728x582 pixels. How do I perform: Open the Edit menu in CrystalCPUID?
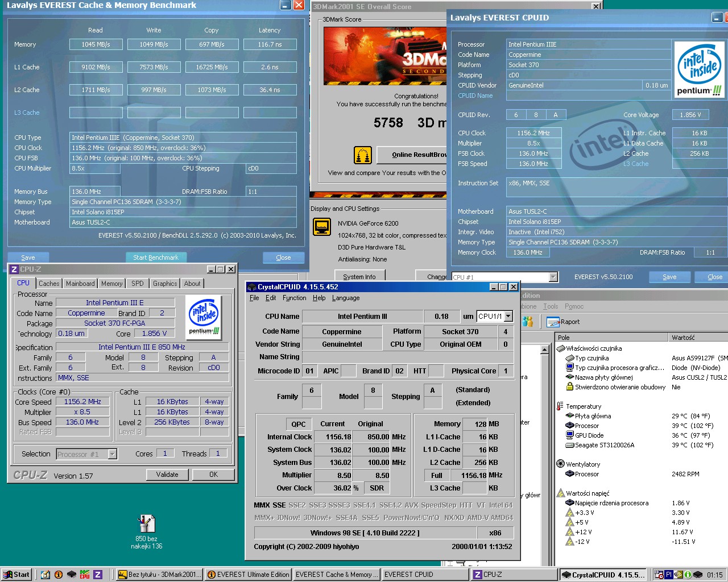[271, 298]
